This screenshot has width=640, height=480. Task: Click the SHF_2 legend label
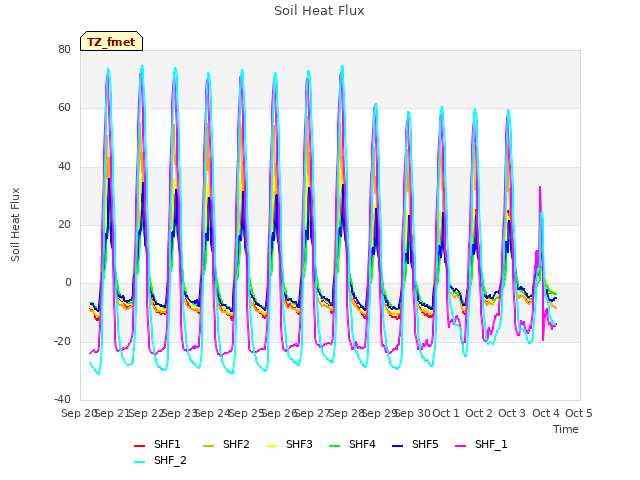click(170, 460)
